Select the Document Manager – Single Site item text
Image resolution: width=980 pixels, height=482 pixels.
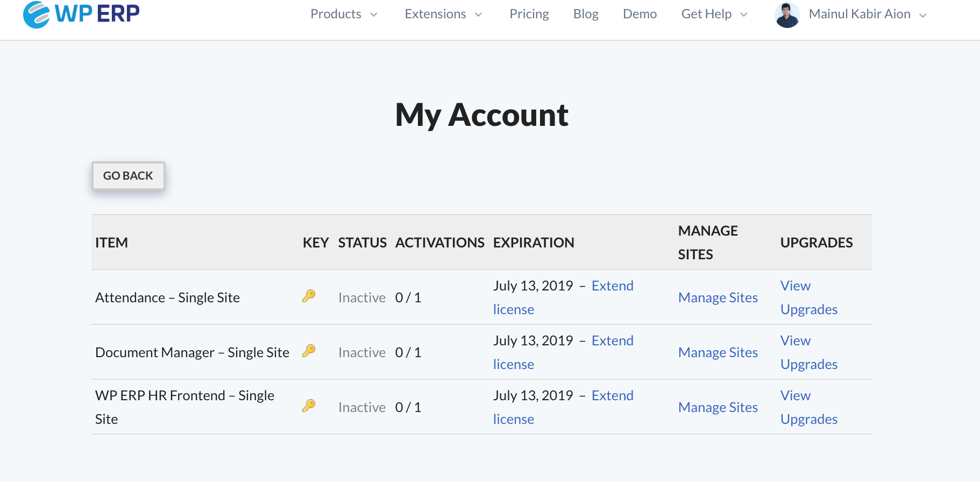192,352
